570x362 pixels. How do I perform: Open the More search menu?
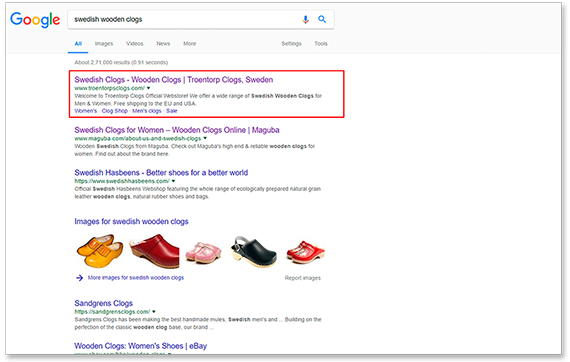pos(189,44)
